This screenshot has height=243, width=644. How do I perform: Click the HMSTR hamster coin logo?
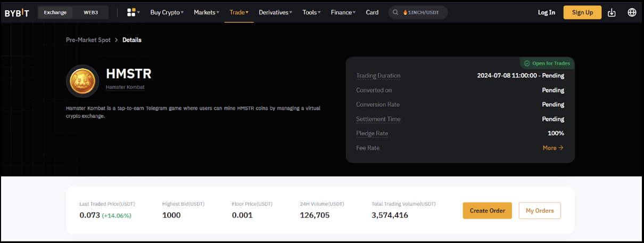[82, 81]
